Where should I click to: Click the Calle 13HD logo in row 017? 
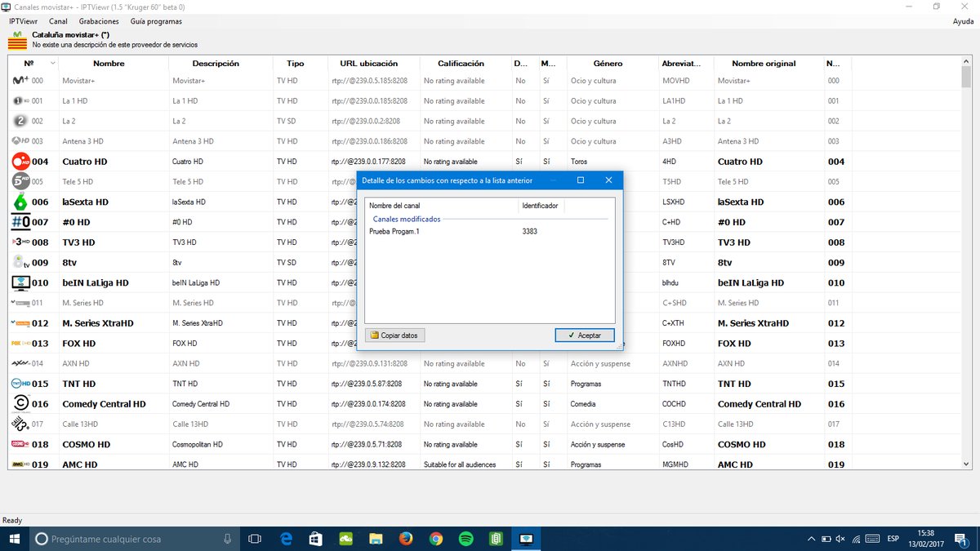point(20,424)
